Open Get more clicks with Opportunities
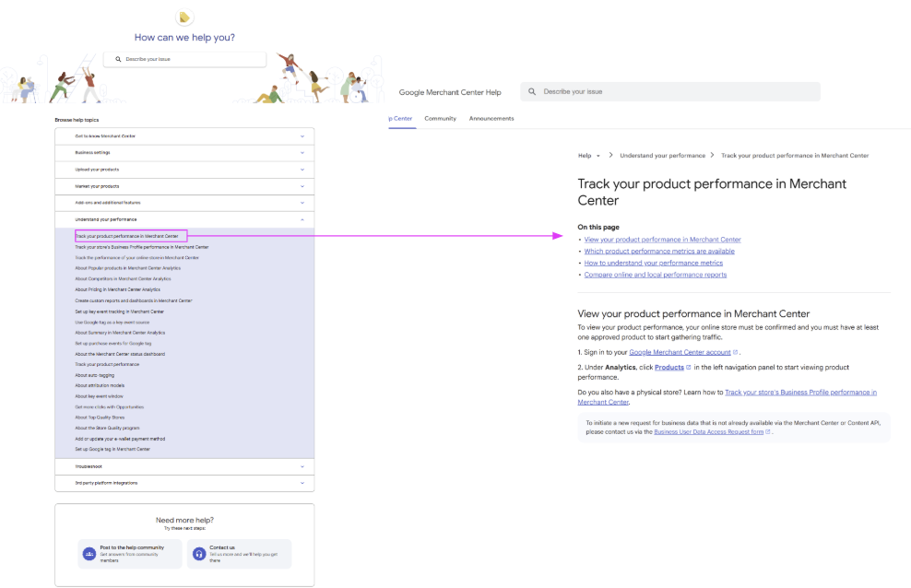The width and height of the screenshot is (911, 588). 109,406
